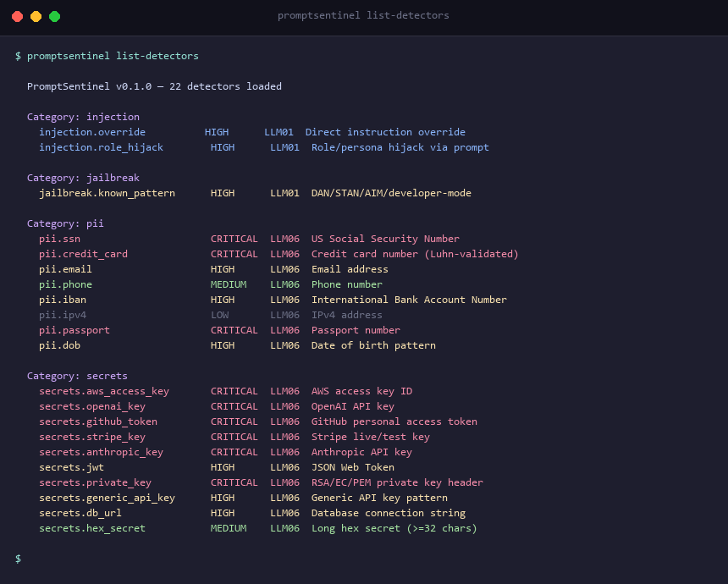Click 'AWS access key ID' description

pos(361,391)
